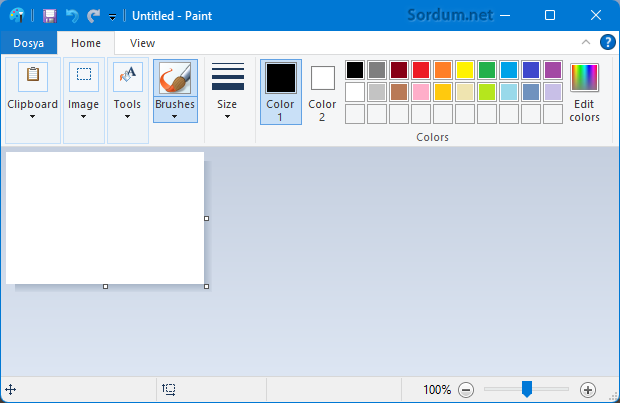
Task: Pick the light turquoise color swatch
Action: (x=508, y=92)
